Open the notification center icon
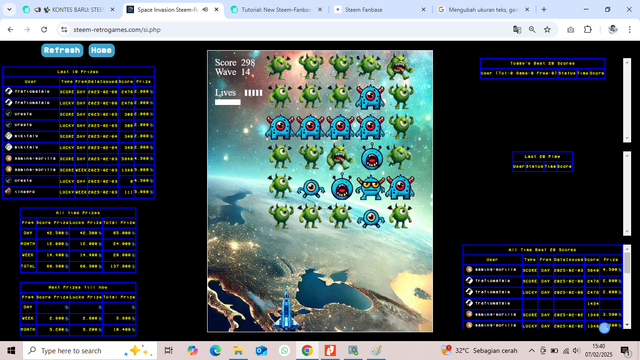Image resolution: width=640 pixels, height=360 pixels. pos(625,351)
